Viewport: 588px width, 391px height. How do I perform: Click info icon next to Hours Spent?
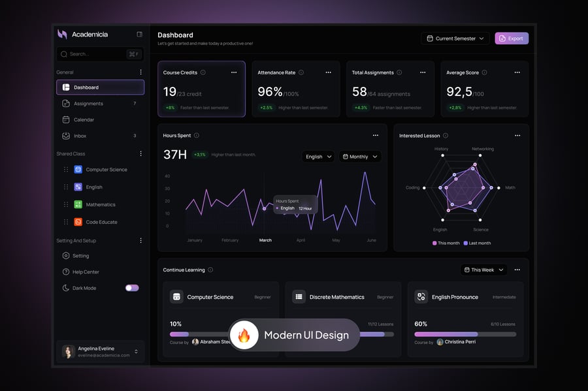coord(197,136)
